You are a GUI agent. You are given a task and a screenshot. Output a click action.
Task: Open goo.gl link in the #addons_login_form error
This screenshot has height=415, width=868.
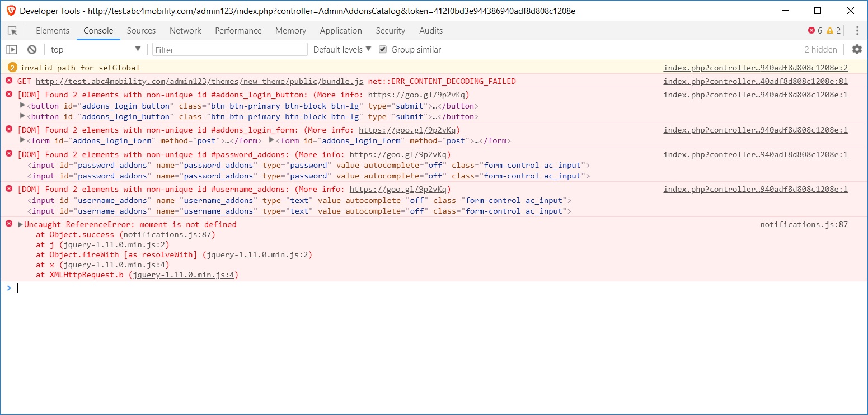click(x=407, y=130)
